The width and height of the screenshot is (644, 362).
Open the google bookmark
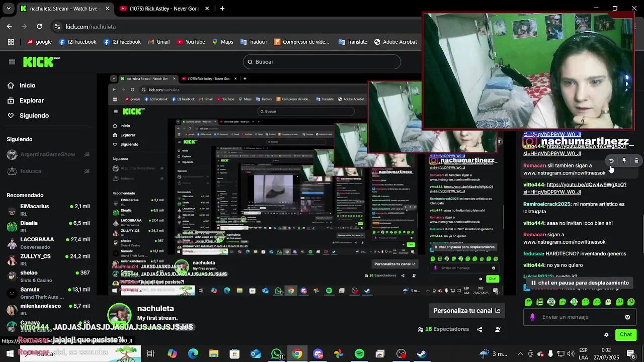[x=40, y=42]
